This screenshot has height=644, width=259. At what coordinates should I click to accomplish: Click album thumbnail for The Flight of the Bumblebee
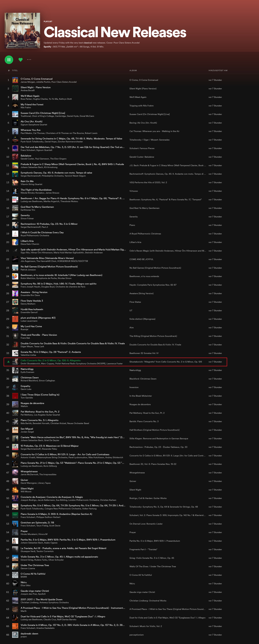tap(15, 191)
